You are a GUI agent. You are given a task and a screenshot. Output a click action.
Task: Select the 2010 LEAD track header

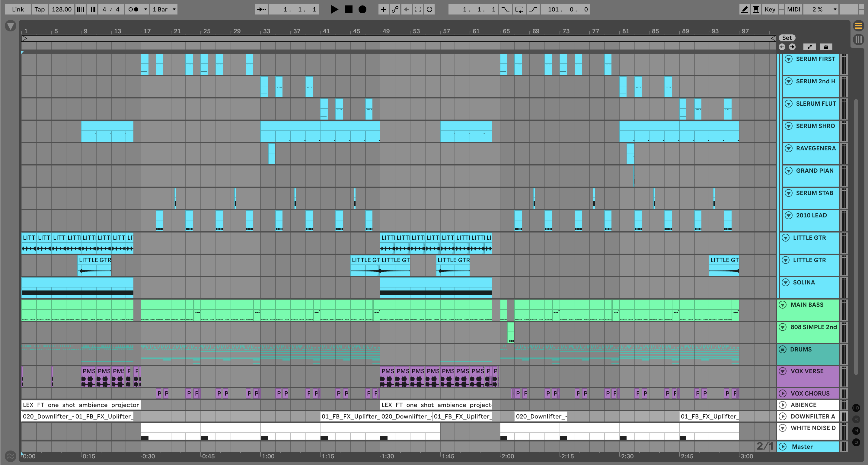(x=810, y=220)
